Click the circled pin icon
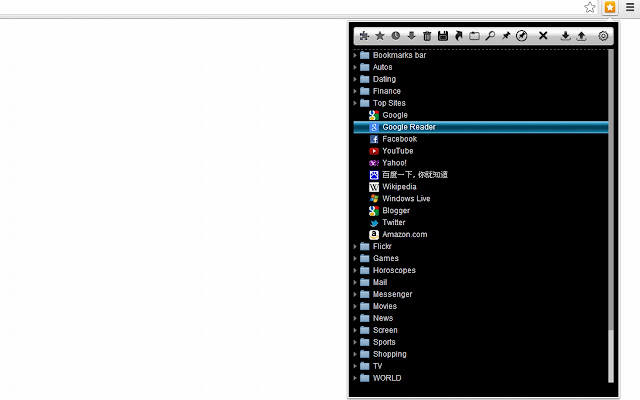640x400 pixels. point(522,36)
